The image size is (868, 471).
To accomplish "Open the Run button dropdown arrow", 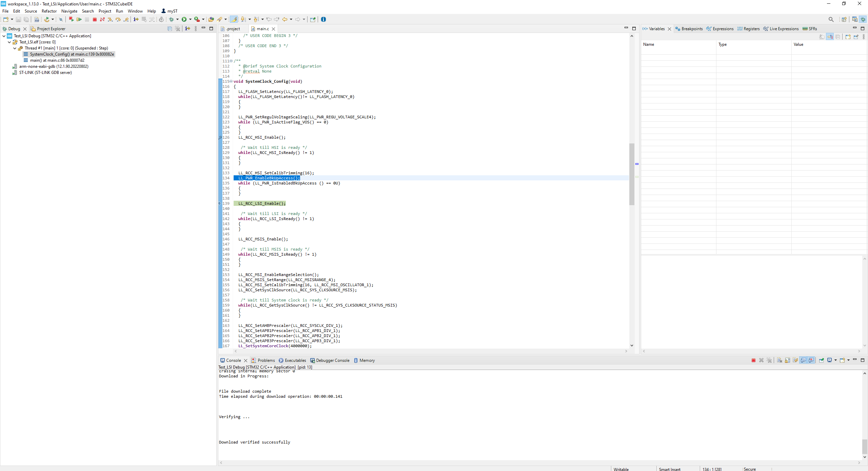I will [190, 19].
